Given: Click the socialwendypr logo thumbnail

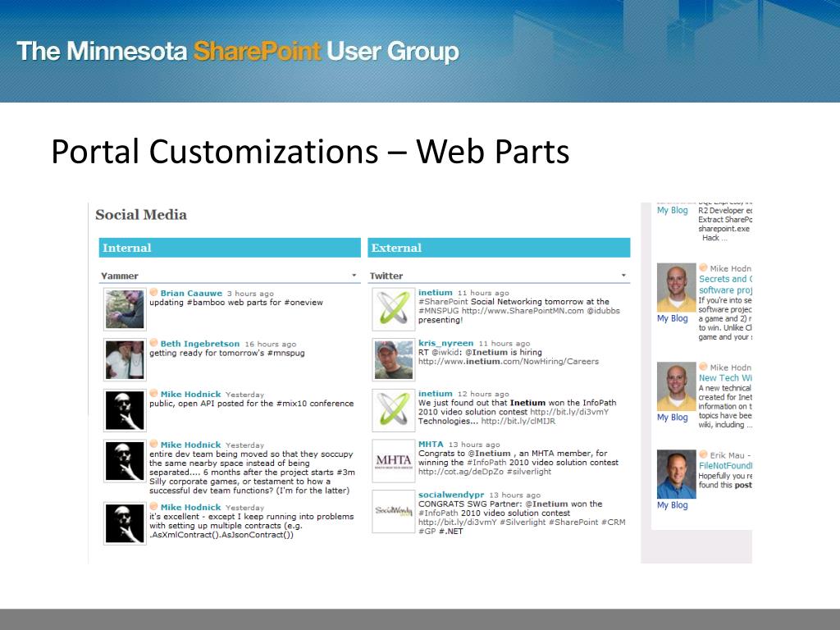Looking at the screenshot, I should tap(394, 512).
